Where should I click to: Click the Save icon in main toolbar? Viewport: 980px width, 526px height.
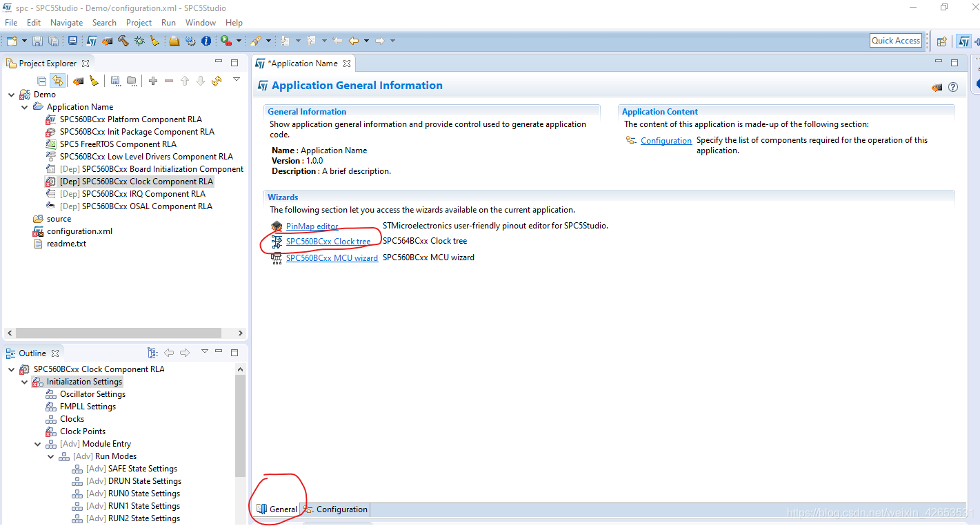[x=37, y=41]
